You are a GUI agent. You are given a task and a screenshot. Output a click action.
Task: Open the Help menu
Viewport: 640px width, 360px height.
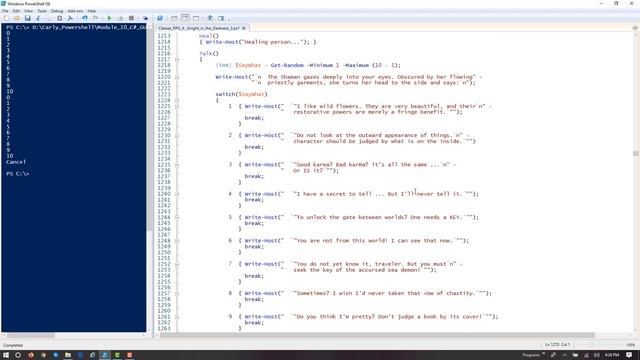tap(92, 11)
